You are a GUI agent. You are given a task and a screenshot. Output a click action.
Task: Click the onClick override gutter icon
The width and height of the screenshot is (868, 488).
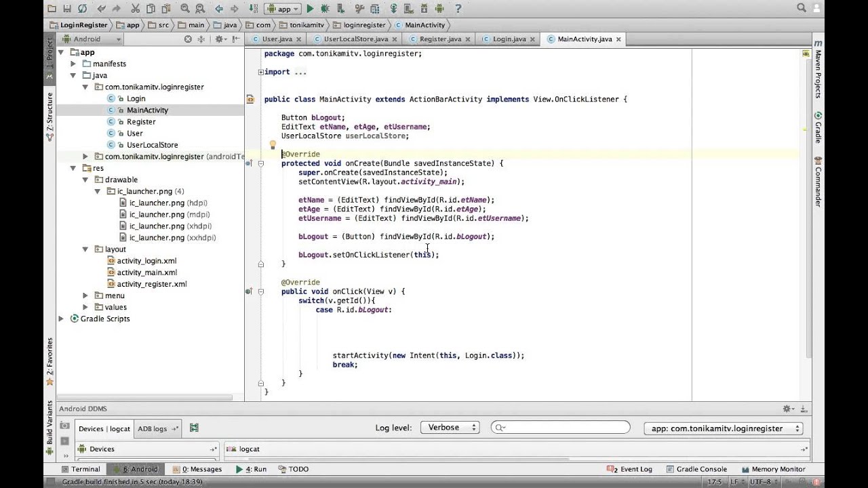point(250,291)
